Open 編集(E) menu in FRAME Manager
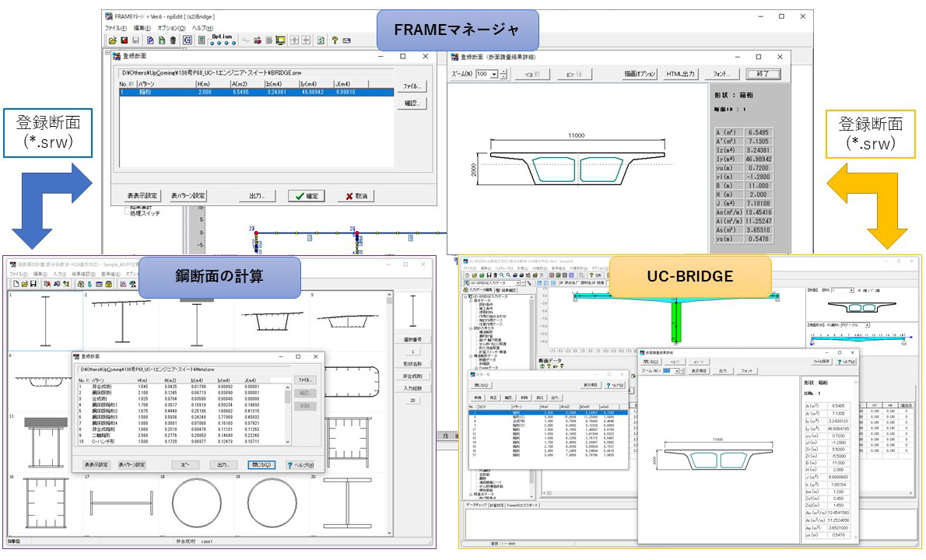 [x=142, y=28]
